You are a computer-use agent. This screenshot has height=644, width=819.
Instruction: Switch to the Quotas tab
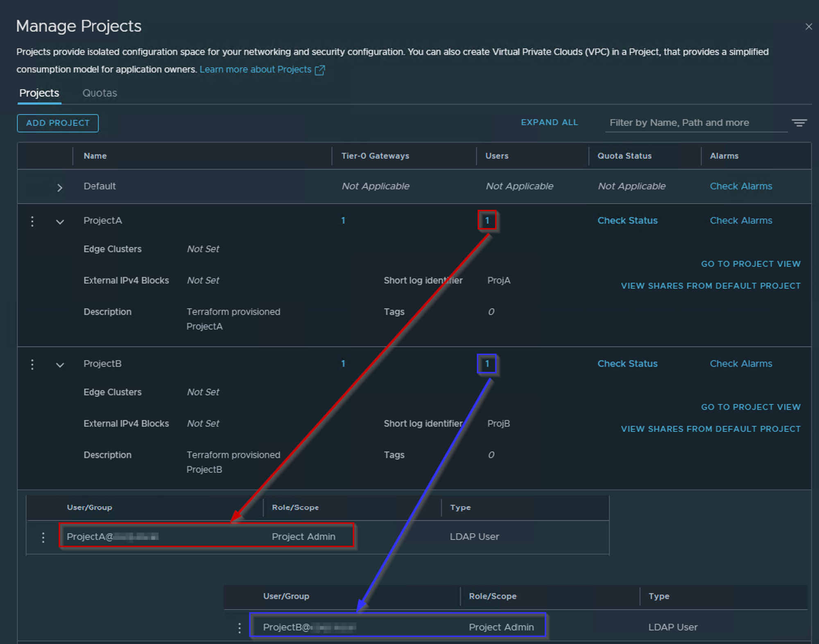(100, 93)
